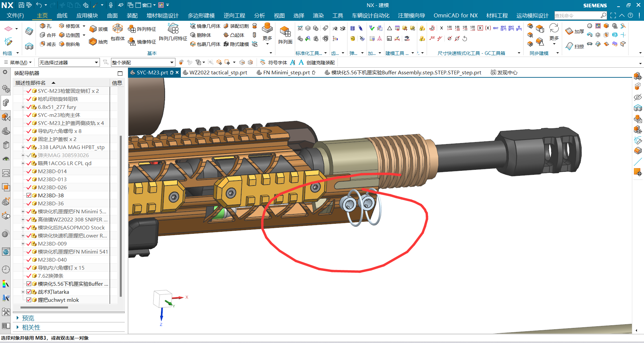Viewport: 644px width, 343px height.
Task: Open the 菜单(M) menu button
Action: coord(17,62)
